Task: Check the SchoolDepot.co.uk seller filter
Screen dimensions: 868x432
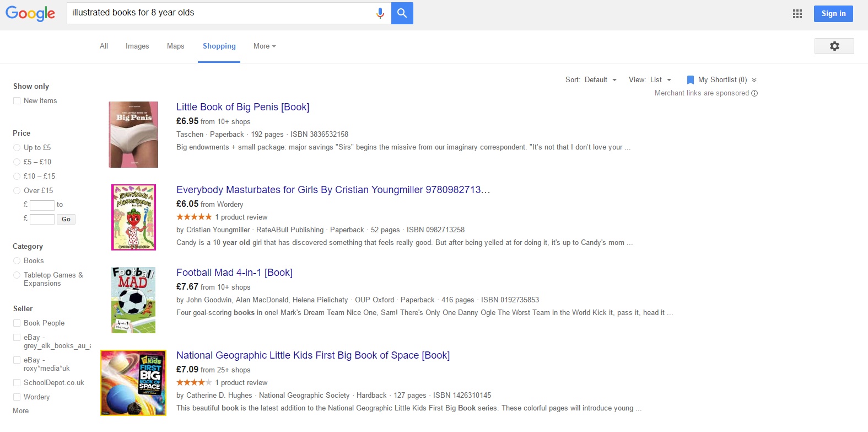Action: pos(17,383)
